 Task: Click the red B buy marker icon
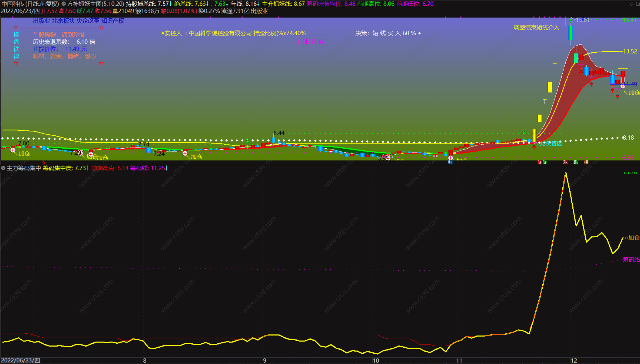pos(539,162)
